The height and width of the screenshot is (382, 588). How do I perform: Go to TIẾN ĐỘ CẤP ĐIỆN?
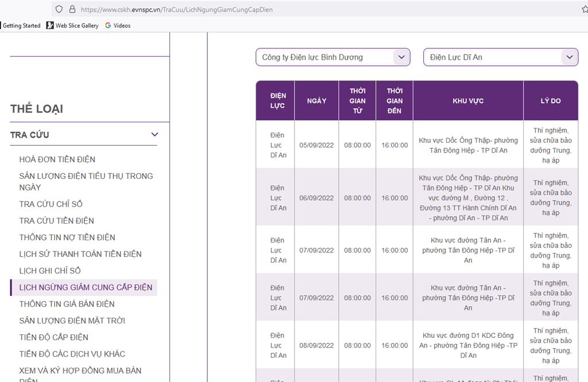click(53, 337)
